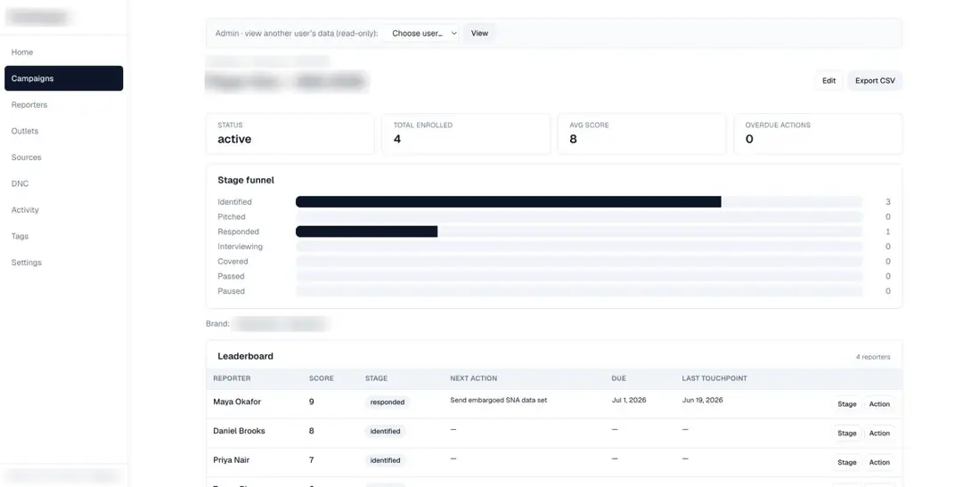This screenshot has height=487, width=980.
Task: Click Action button for Daniel Brooks
Action: (x=879, y=434)
